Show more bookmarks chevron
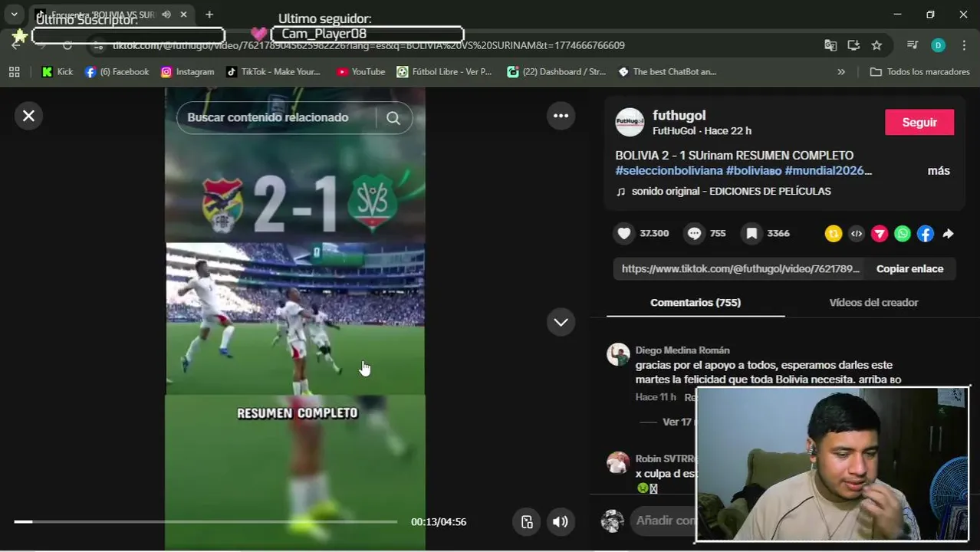 [x=841, y=72]
